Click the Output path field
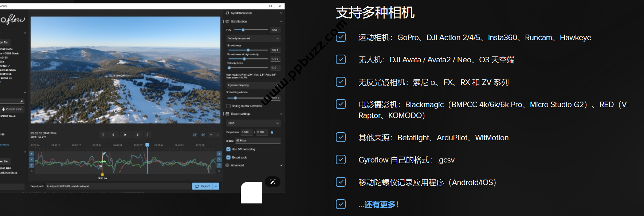The width and height of the screenshot is (644, 216). coord(118,186)
